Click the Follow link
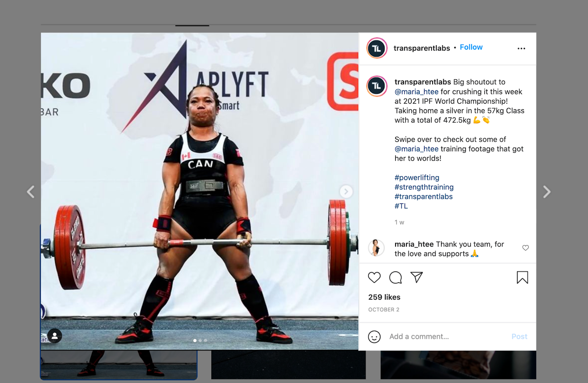This screenshot has width=588, height=383. 471,47
